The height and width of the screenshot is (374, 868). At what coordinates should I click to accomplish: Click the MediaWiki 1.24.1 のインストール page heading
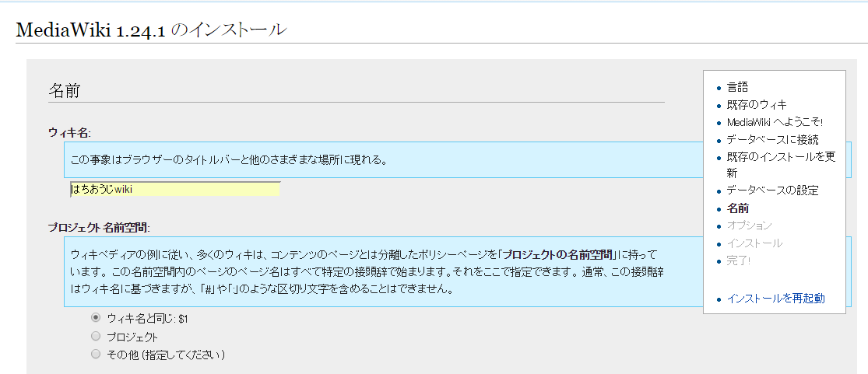pyautogui.click(x=151, y=30)
